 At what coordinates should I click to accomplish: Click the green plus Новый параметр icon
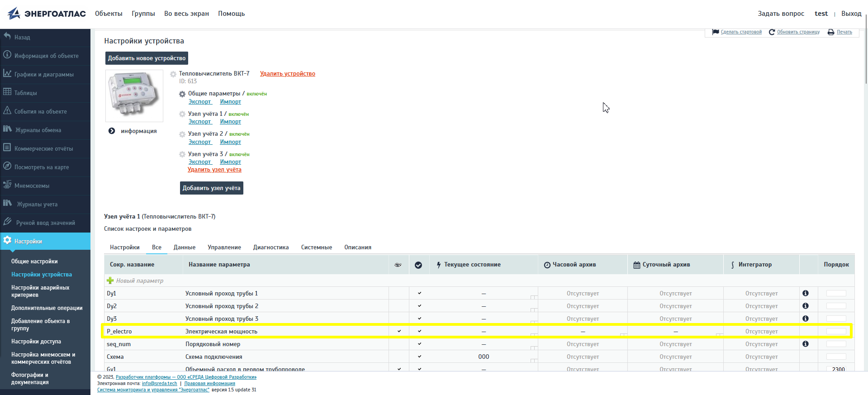[110, 281]
